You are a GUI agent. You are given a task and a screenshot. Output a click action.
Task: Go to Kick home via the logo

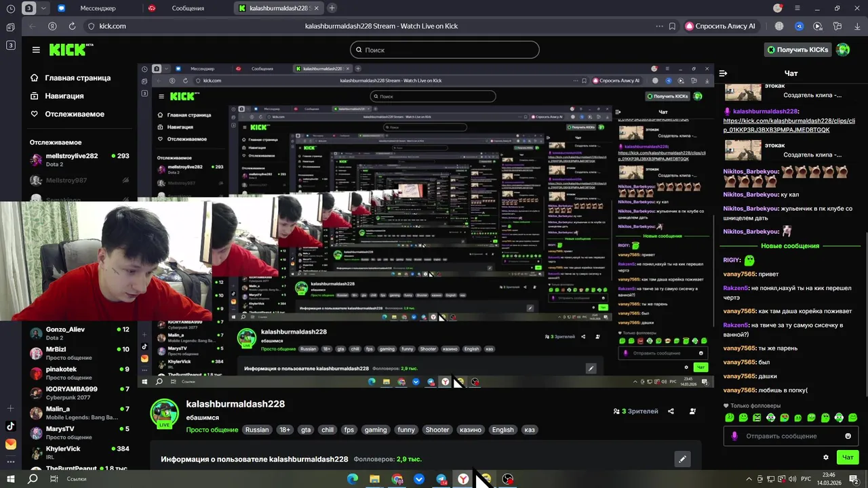click(70, 49)
